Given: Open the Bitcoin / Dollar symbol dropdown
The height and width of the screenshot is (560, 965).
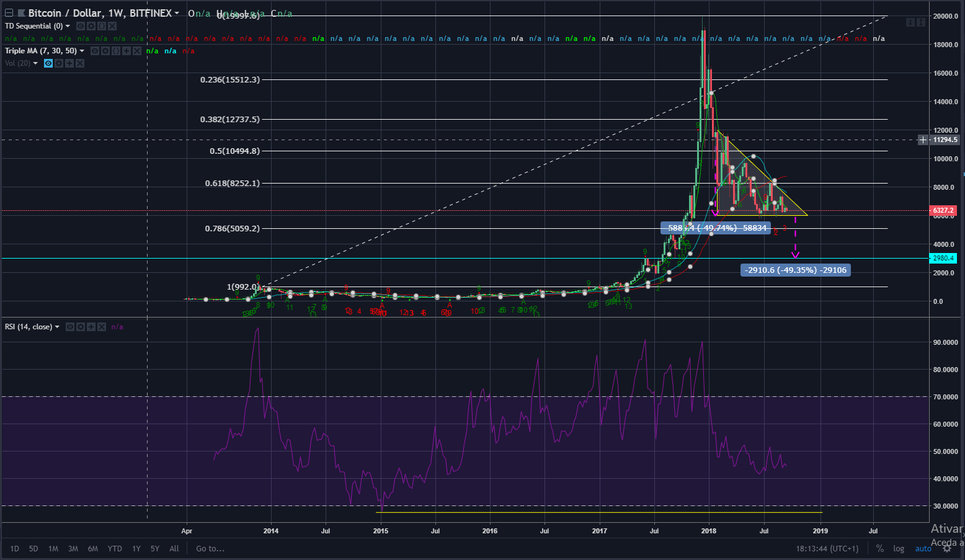Looking at the screenshot, I should [177, 13].
